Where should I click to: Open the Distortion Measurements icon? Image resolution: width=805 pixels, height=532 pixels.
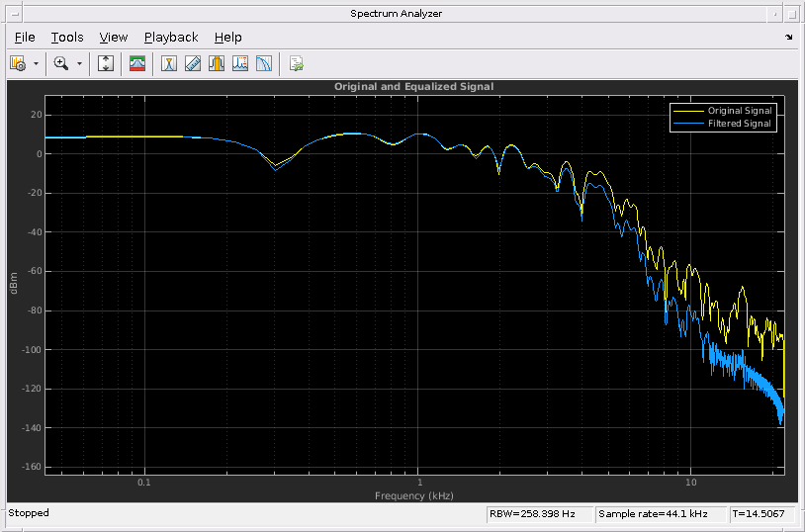point(239,63)
